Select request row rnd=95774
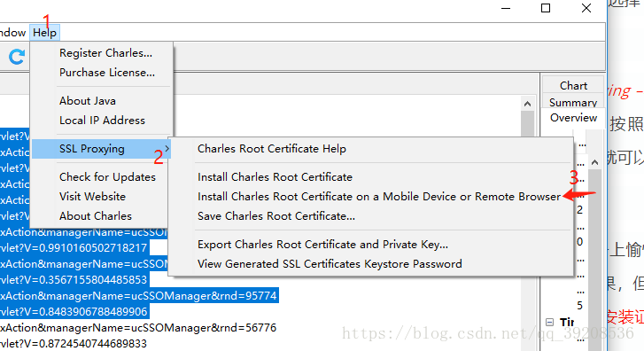 click(138, 295)
